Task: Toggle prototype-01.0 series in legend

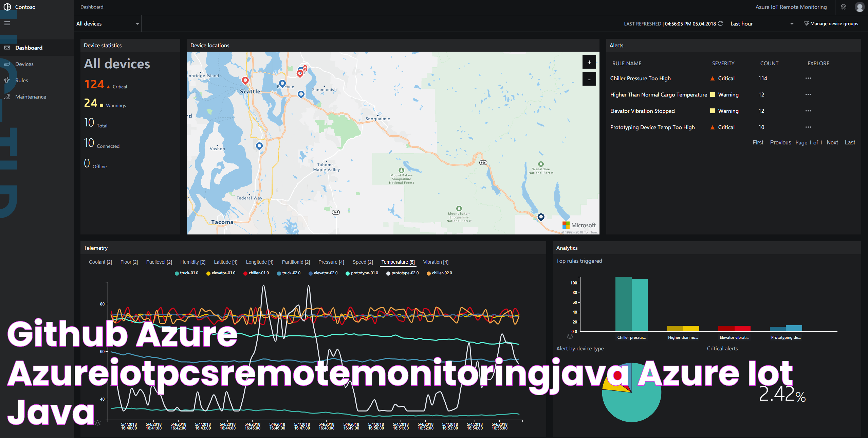Action: click(362, 273)
